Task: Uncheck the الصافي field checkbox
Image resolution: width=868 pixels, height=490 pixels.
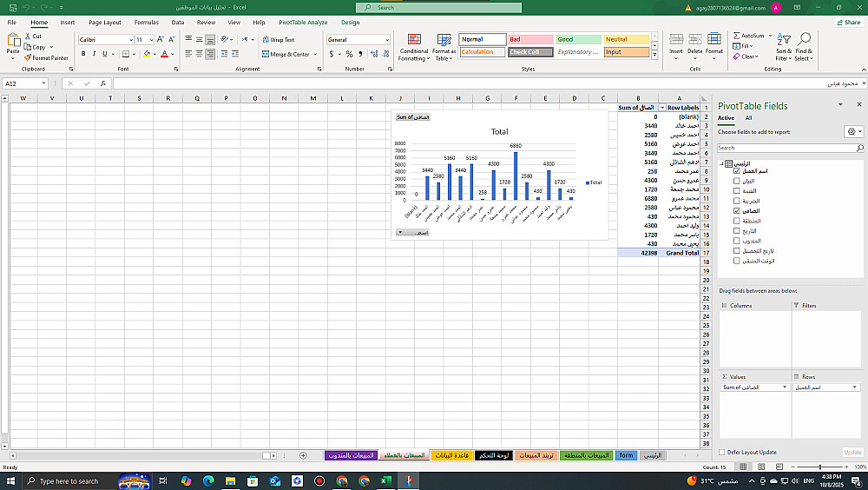Action: coord(737,210)
